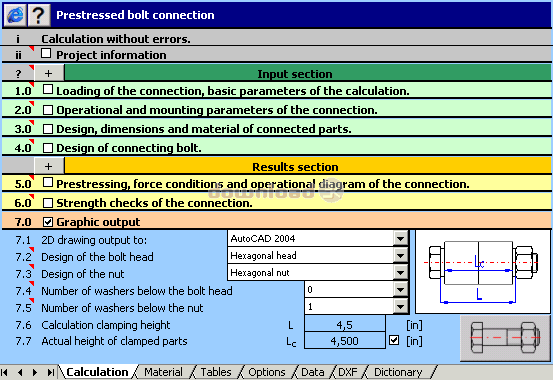Image resolution: width=553 pixels, height=380 pixels.
Task: Toggle checkbox next to actual height Lc
Action: tap(394, 340)
